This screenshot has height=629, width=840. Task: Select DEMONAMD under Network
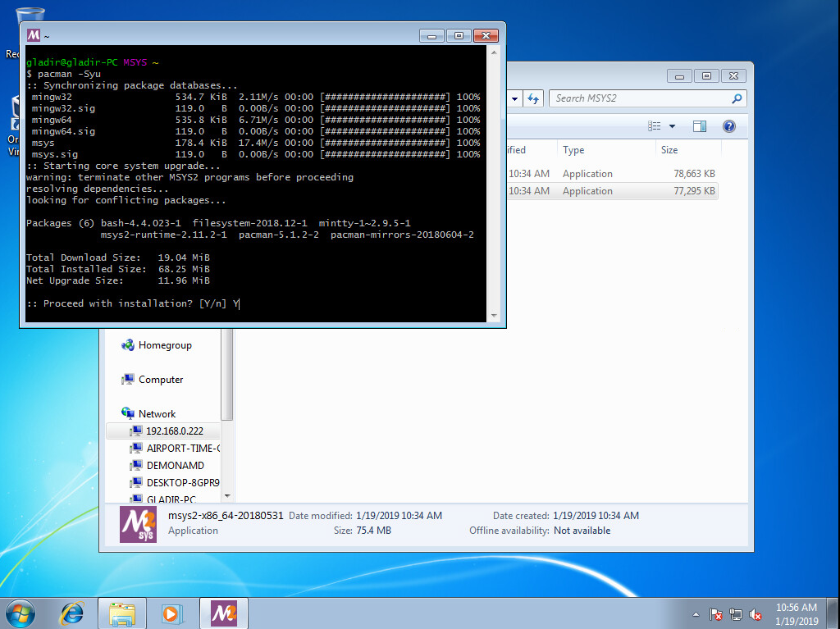pos(175,466)
